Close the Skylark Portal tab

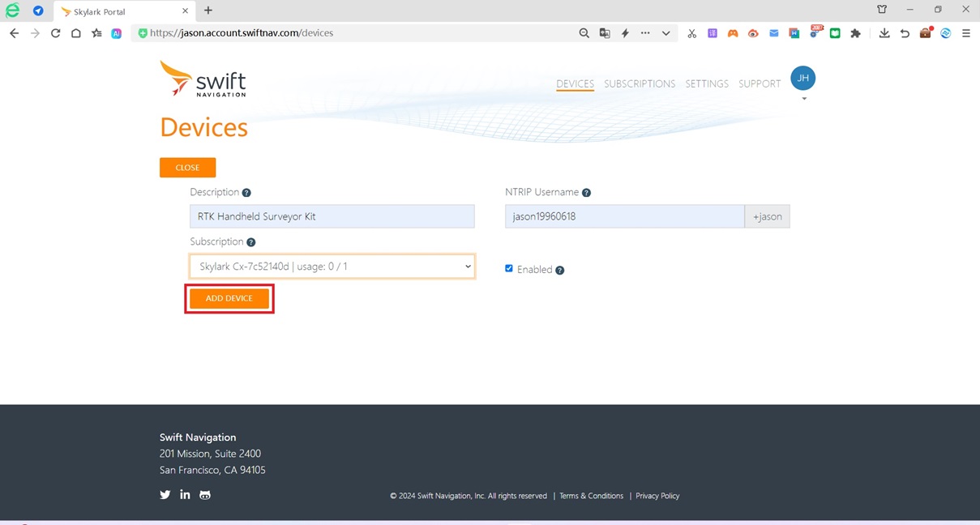[x=185, y=11]
